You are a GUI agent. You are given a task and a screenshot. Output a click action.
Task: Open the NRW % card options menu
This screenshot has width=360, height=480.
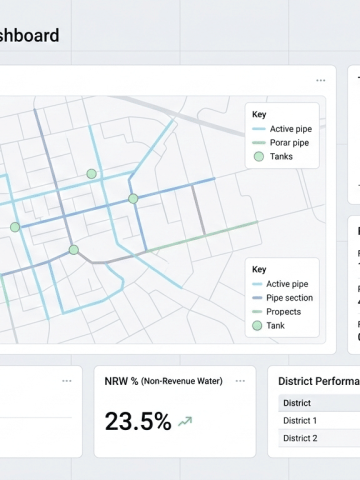[x=240, y=381]
